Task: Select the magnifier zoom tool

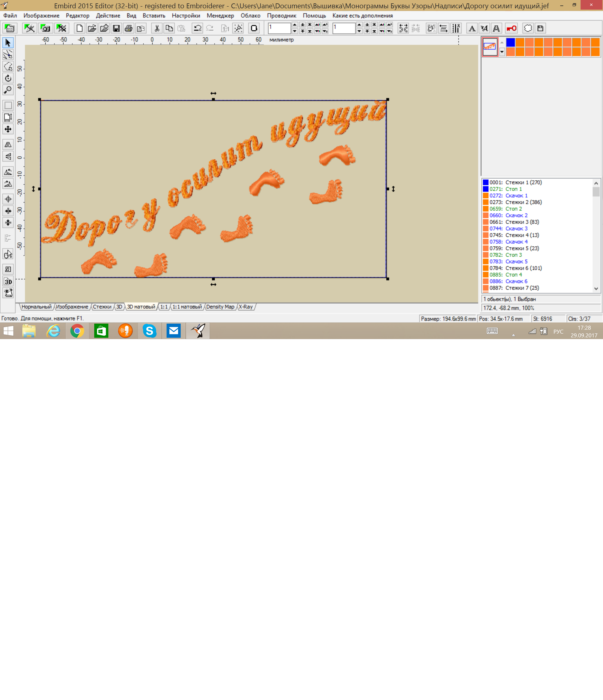Action: 8,90
